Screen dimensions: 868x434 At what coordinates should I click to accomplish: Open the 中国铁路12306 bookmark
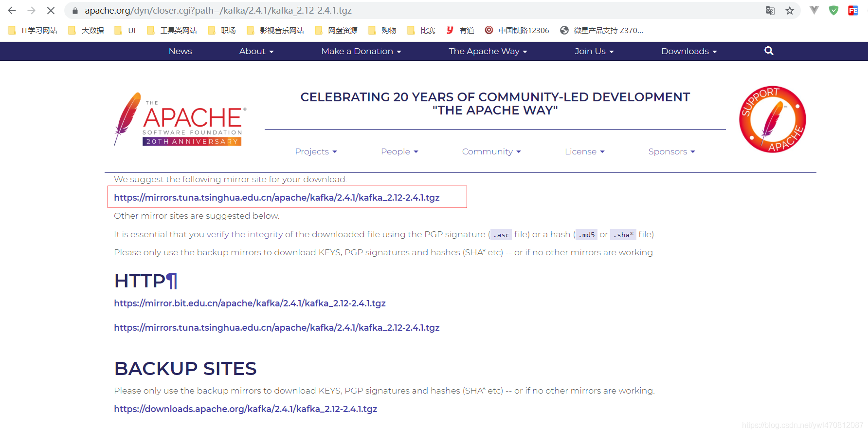517,30
